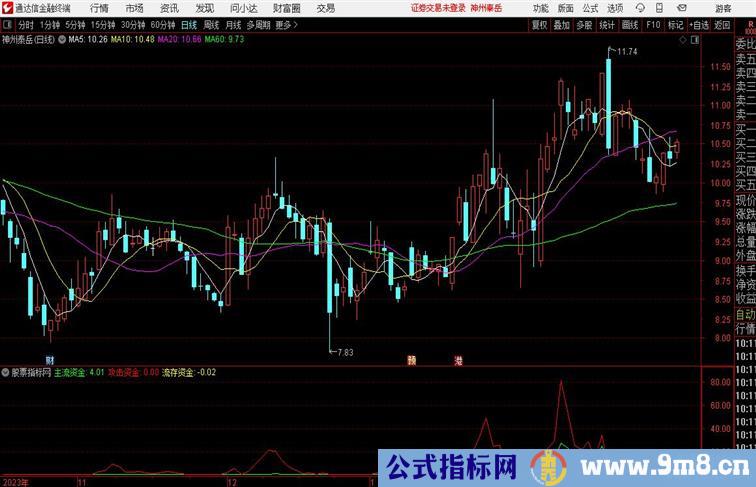Open settings gear beside the 股票指标网 indicator
This screenshot has width=756, height=487.
coord(5,372)
